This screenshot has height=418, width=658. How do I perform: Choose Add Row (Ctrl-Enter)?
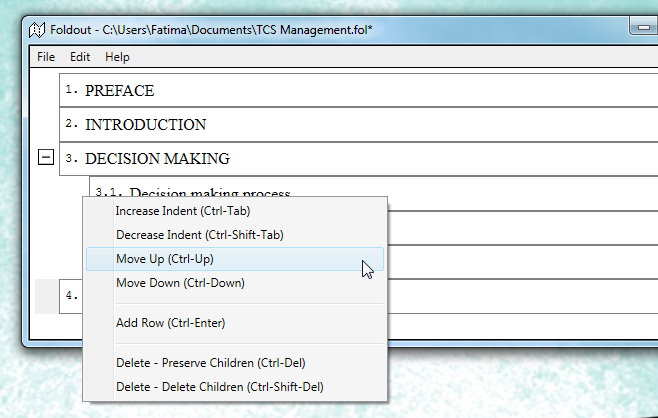pos(235,323)
